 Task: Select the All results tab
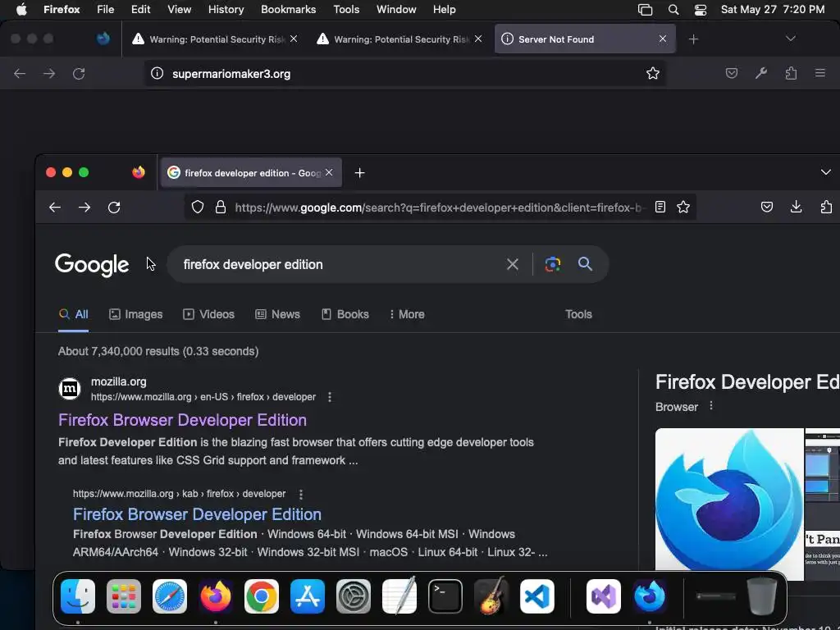tap(73, 314)
